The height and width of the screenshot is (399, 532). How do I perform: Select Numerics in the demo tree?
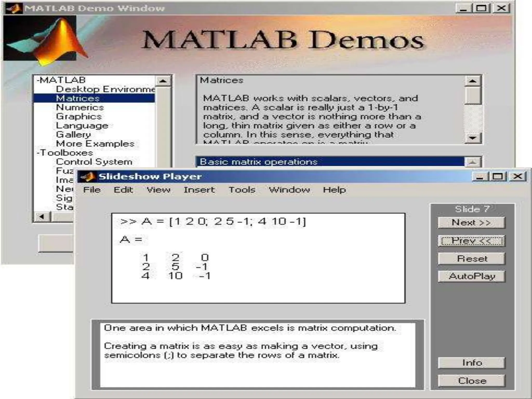(80, 107)
